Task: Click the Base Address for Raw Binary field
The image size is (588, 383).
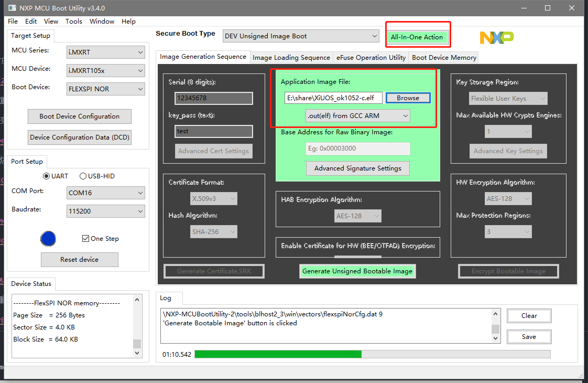Action: [x=358, y=148]
